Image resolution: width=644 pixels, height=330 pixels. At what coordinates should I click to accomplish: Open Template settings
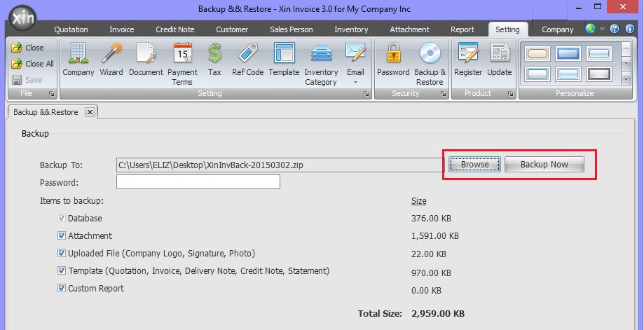point(284,60)
